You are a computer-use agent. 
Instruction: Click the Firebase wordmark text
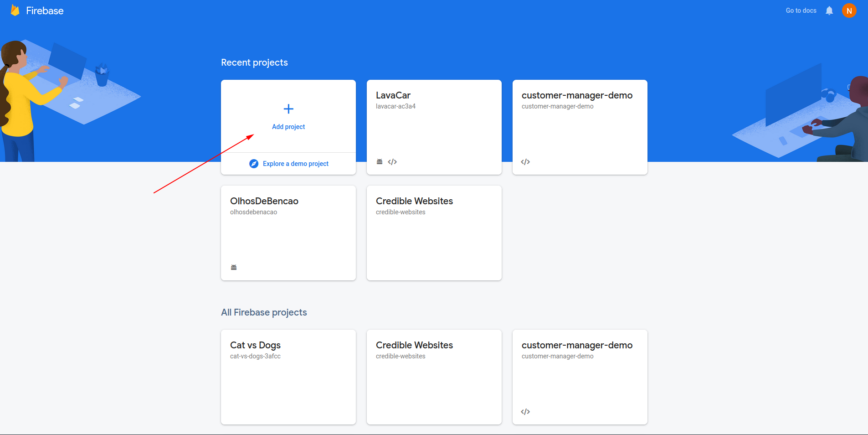tap(45, 11)
